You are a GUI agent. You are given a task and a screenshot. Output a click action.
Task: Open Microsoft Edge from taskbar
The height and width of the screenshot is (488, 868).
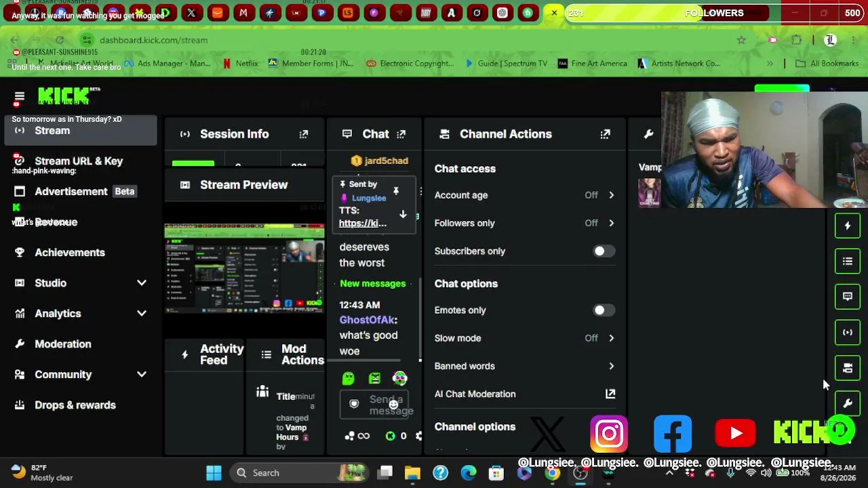469,473
